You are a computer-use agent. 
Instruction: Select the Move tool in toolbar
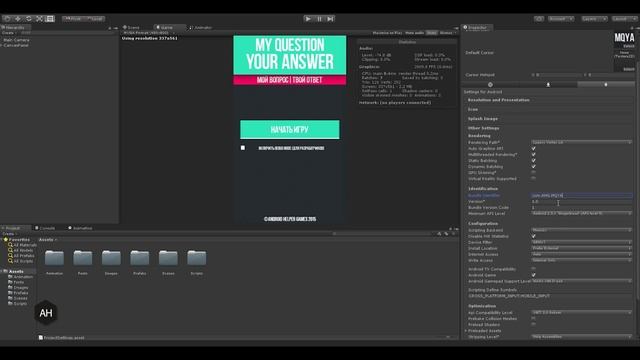coord(18,19)
